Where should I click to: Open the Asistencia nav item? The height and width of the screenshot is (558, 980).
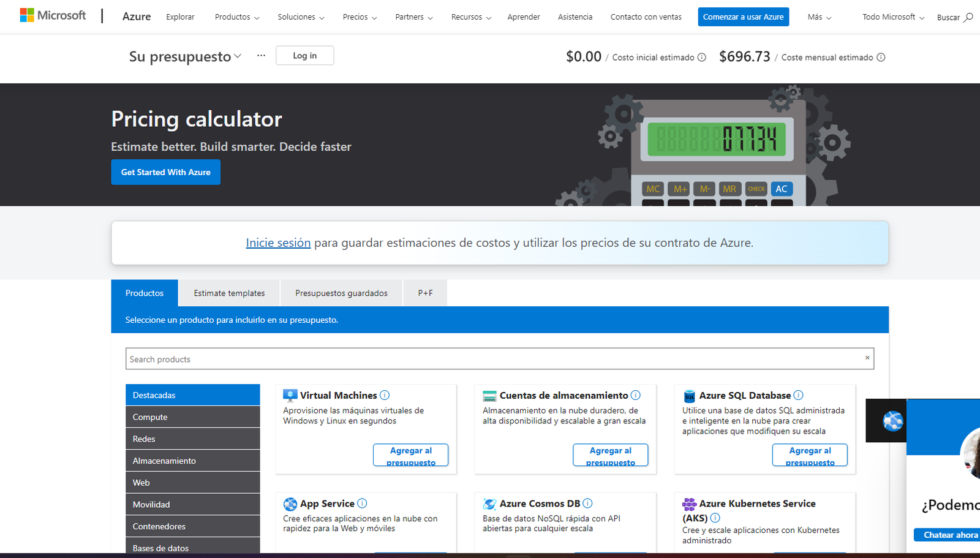point(575,17)
